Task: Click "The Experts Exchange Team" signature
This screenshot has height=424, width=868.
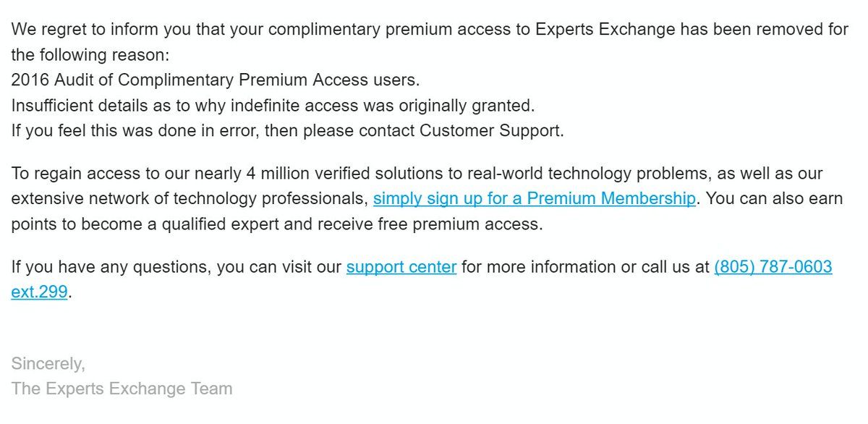Action: point(122,389)
